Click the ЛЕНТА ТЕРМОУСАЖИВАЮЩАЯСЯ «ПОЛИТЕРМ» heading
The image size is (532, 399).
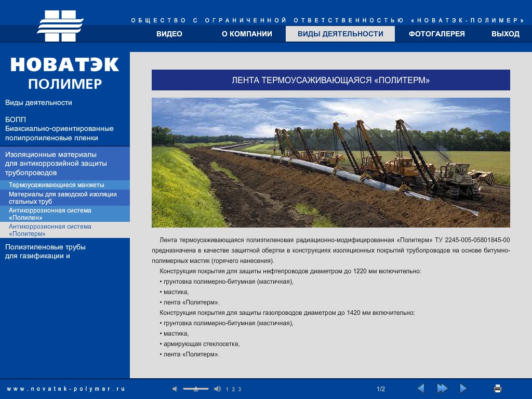click(x=331, y=80)
